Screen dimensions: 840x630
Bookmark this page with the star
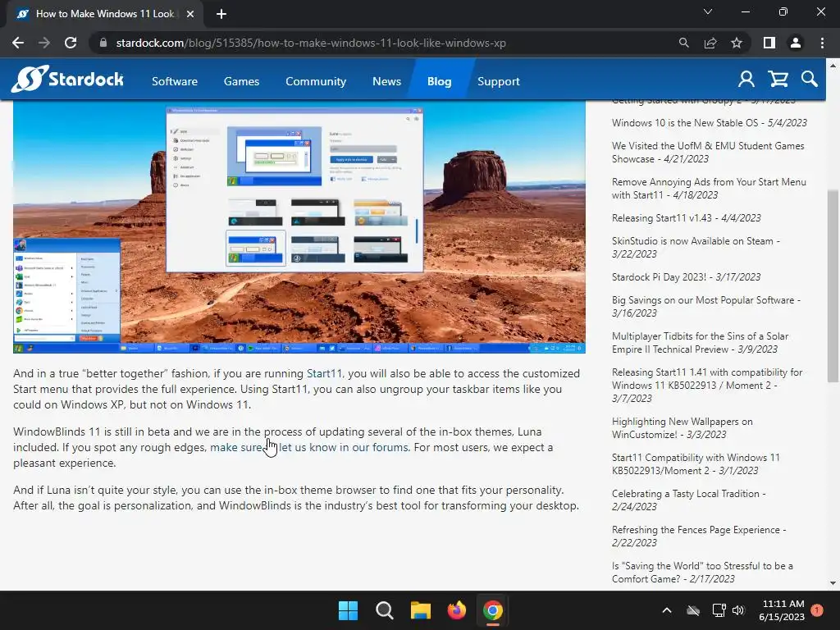pyautogui.click(x=737, y=43)
